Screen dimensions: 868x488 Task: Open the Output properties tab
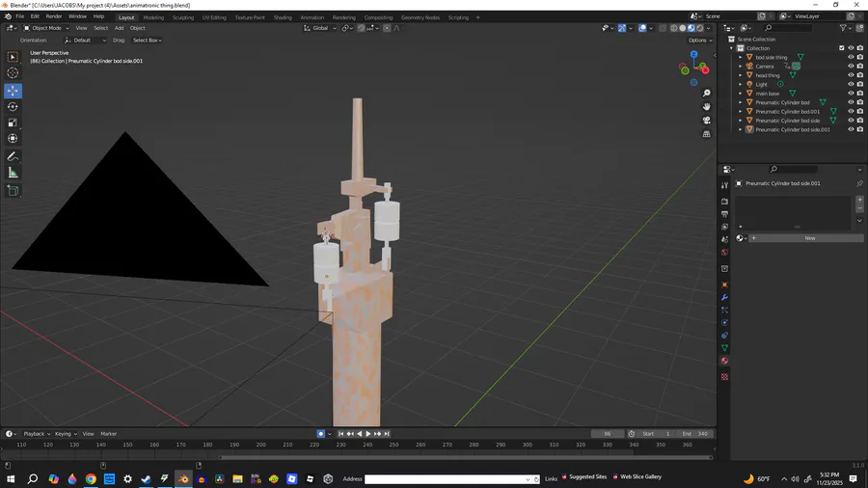coord(724,214)
